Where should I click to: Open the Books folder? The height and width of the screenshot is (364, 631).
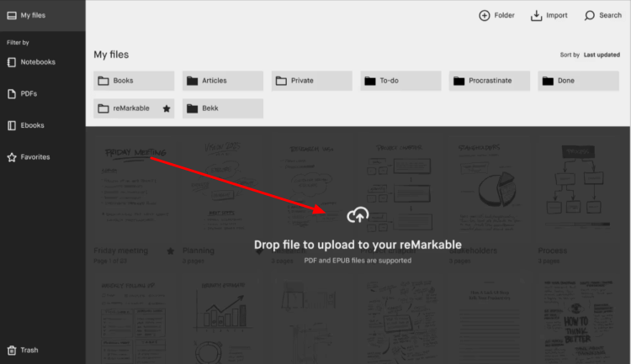click(134, 81)
